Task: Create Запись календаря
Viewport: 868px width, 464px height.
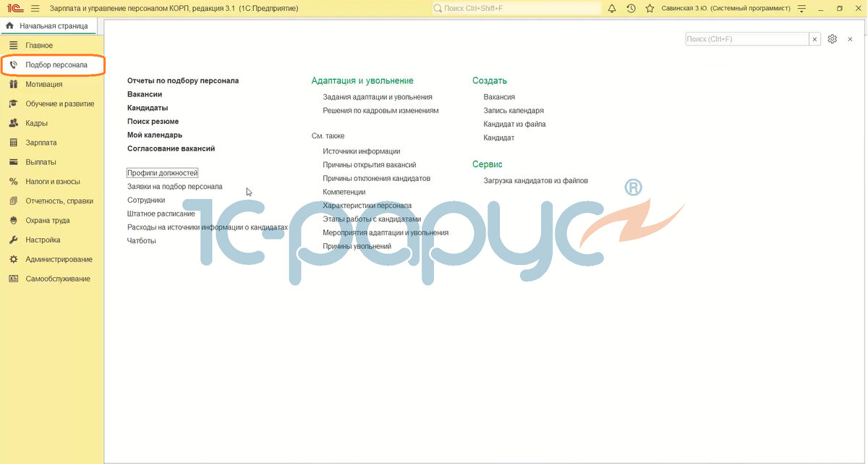Action: [514, 111]
